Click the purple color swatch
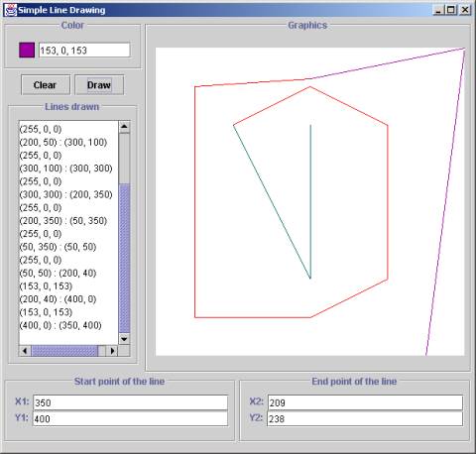The image size is (476, 454). point(27,51)
